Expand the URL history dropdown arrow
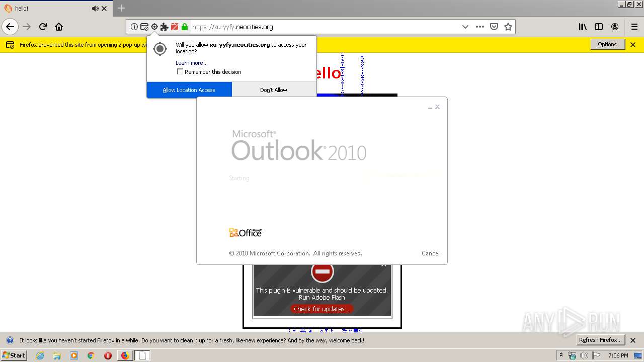The height and width of the screenshot is (362, 644). (465, 27)
